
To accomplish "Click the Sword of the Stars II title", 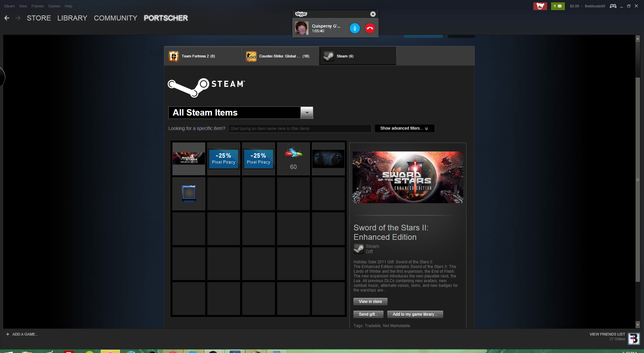I will tap(391, 232).
